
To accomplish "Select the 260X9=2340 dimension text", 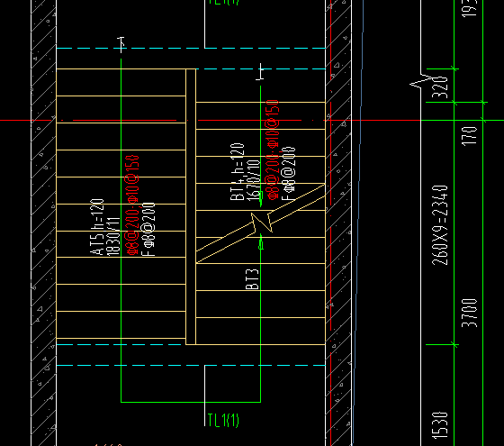I will (x=439, y=225).
